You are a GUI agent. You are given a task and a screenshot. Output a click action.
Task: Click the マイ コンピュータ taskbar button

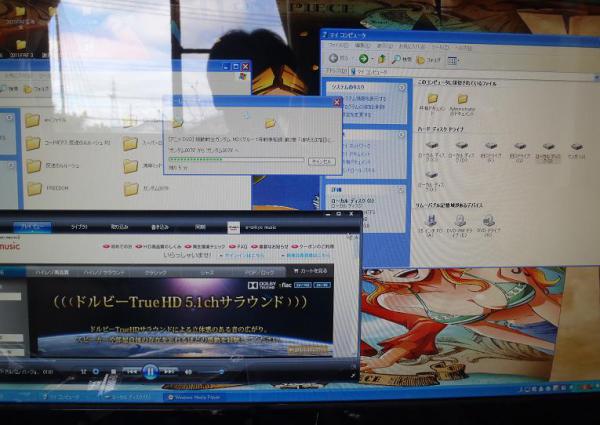(63, 397)
